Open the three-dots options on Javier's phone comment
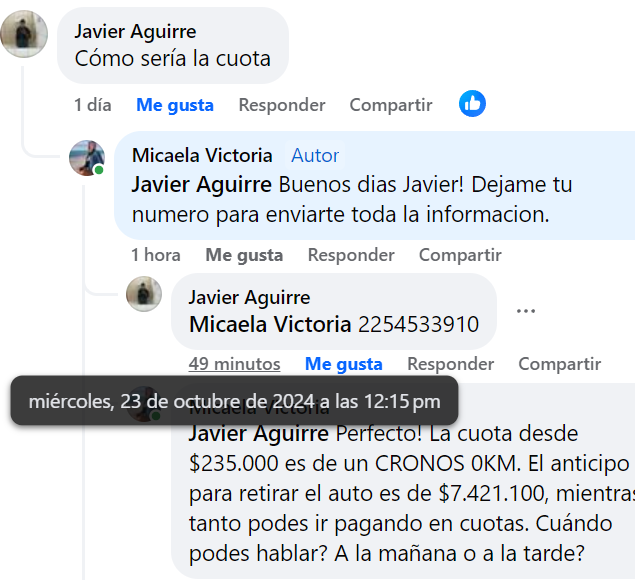635x580 pixels. [x=526, y=311]
